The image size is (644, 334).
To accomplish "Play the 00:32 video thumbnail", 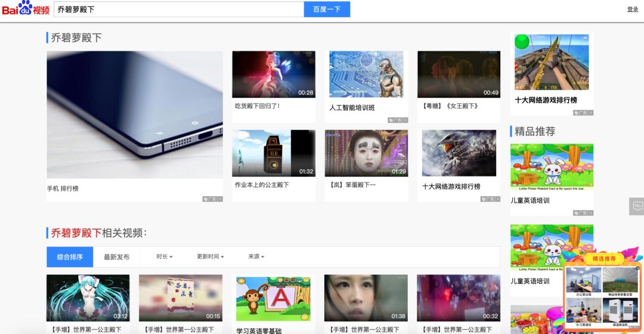I will coord(459,298).
